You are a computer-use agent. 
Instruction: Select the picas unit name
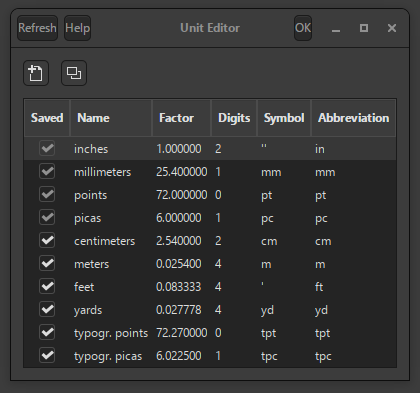[87, 218]
